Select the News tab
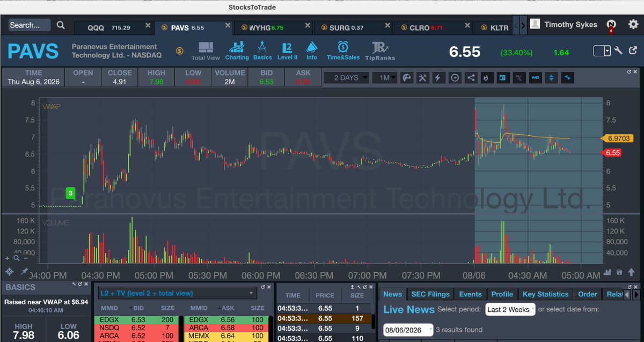 pyautogui.click(x=392, y=294)
